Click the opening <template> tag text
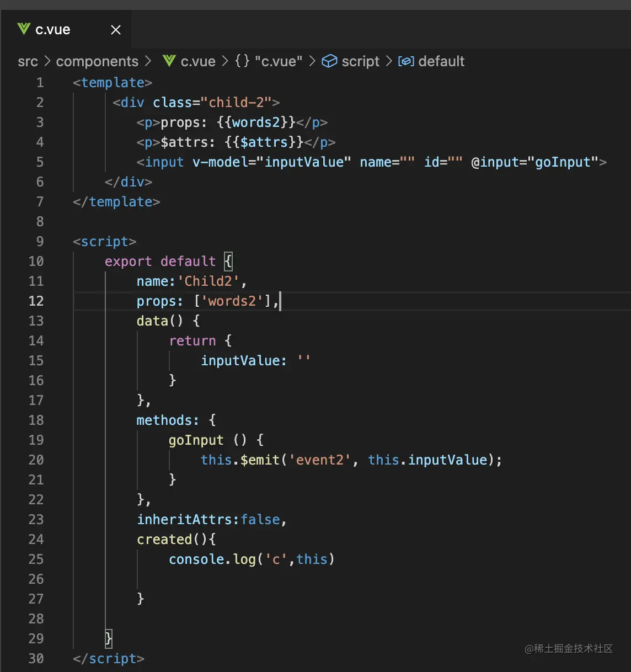The width and height of the screenshot is (631, 672). (x=113, y=83)
